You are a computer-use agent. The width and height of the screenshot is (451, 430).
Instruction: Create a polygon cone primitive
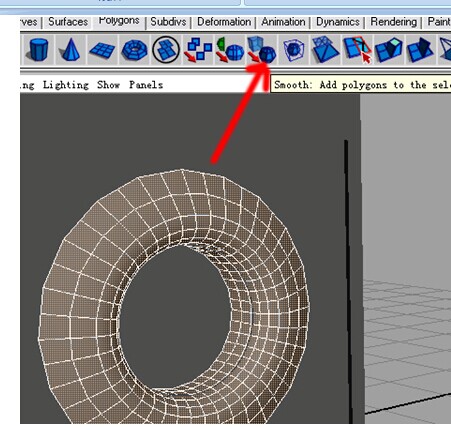pos(70,50)
